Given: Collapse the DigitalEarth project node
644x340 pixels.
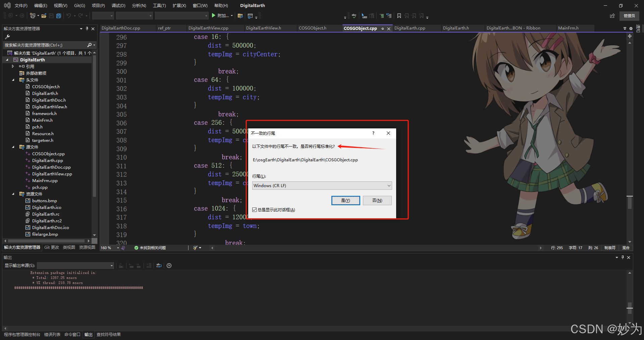Looking at the screenshot, I should tap(7, 60).
